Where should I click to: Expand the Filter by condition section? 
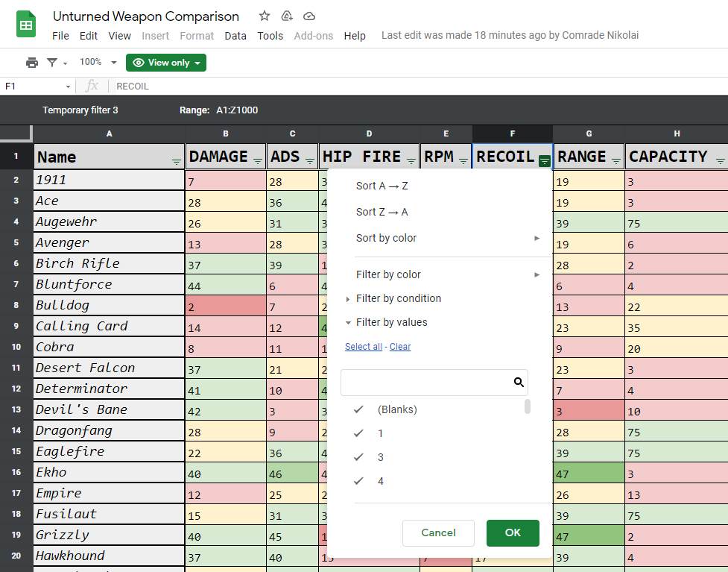(x=398, y=298)
